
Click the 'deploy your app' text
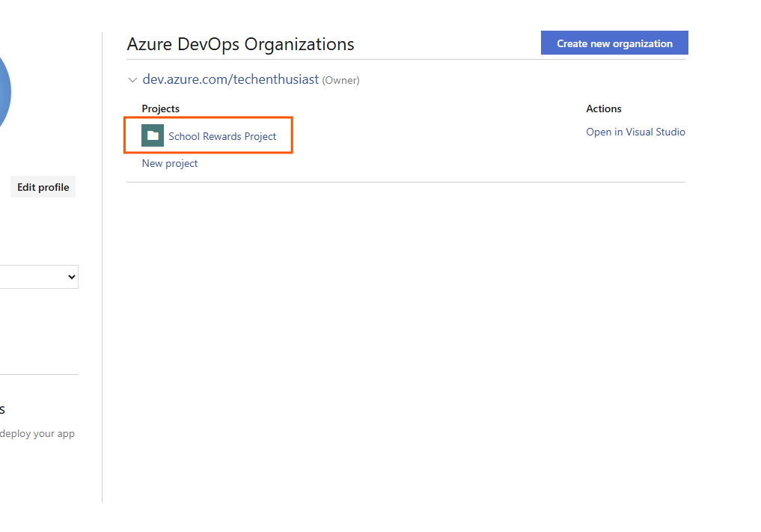[37, 433]
